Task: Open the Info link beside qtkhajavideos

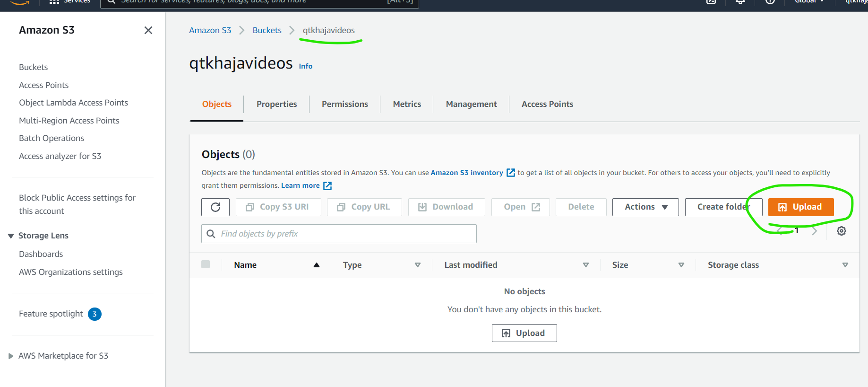Action: point(306,66)
